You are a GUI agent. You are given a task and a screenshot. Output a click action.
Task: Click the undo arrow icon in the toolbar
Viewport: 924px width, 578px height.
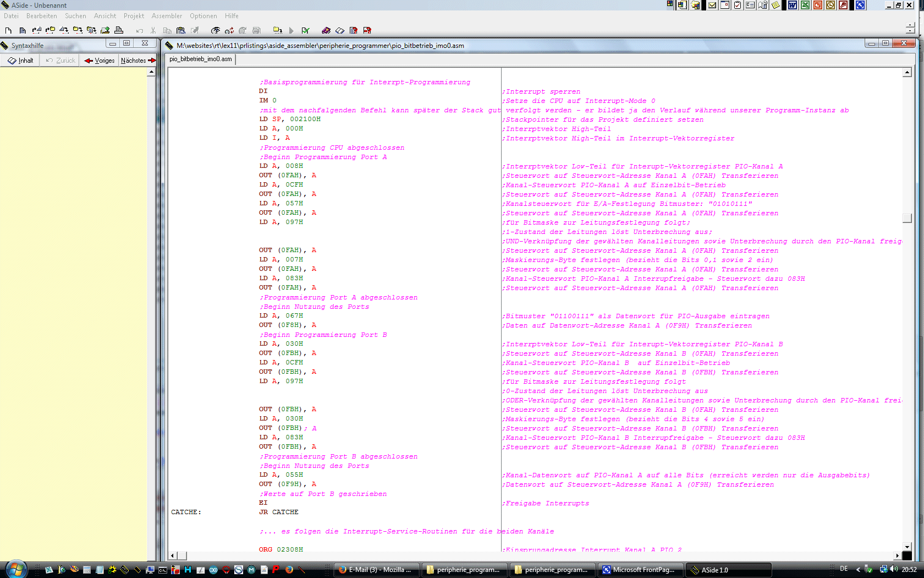coord(140,30)
